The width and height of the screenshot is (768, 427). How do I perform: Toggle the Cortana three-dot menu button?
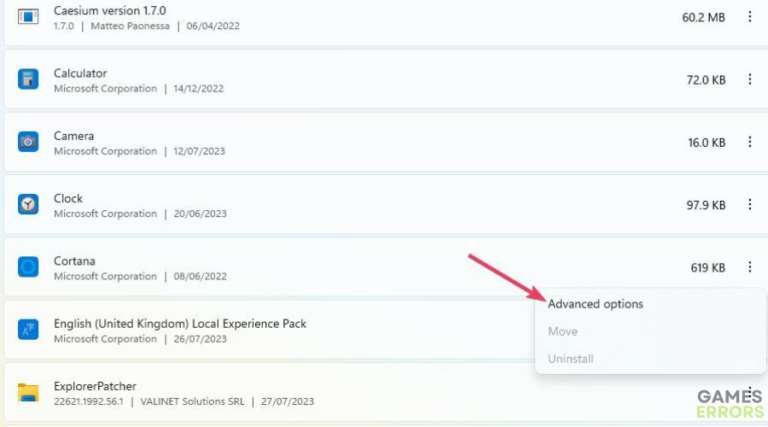tap(749, 267)
